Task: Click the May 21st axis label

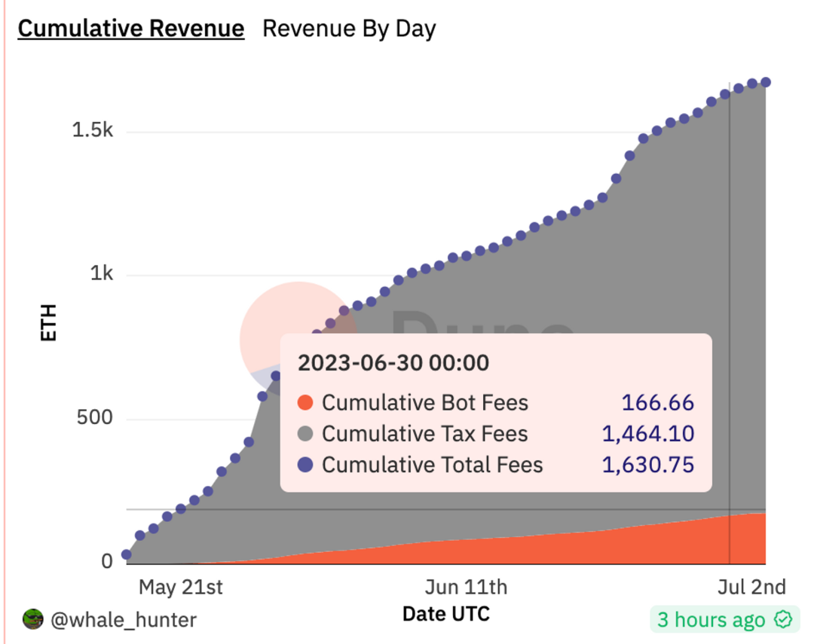Action: 181,587
